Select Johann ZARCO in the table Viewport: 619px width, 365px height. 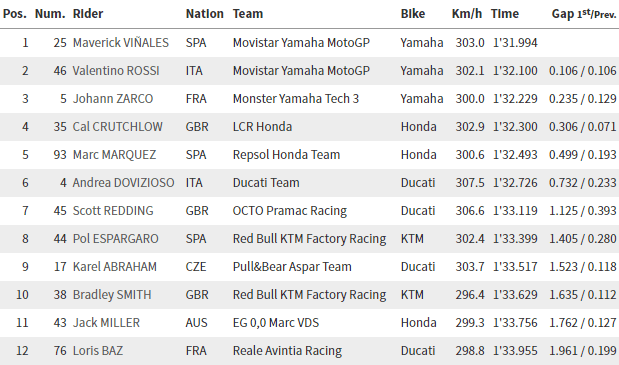click(113, 99)
